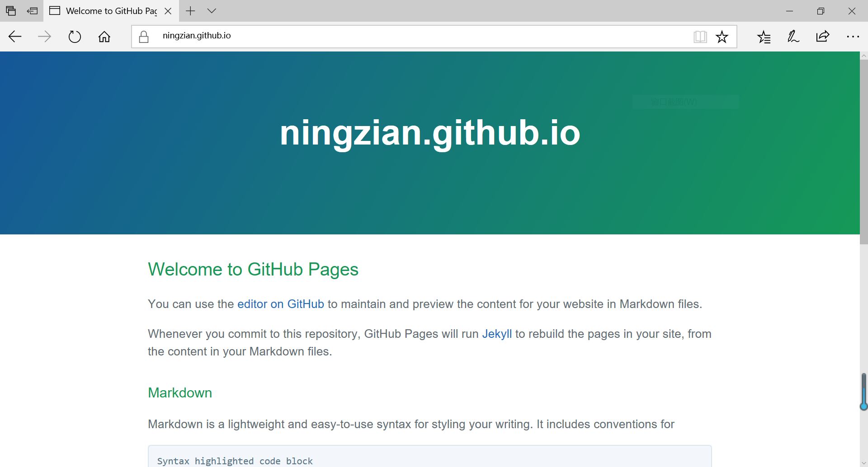Go to the home page
Image resolution: width=868 pixels, height=467 pixels.
[104, 37]
